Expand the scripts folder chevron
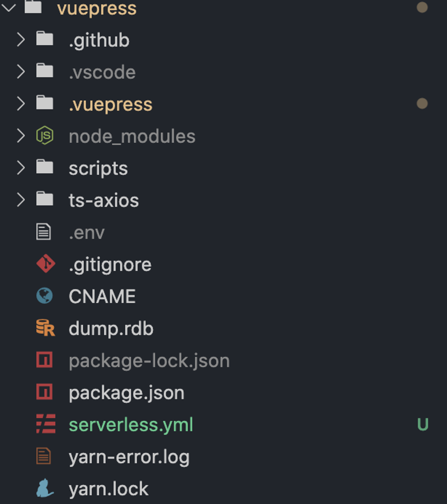Viewport: 447px width, 504px height. point(21,168)
